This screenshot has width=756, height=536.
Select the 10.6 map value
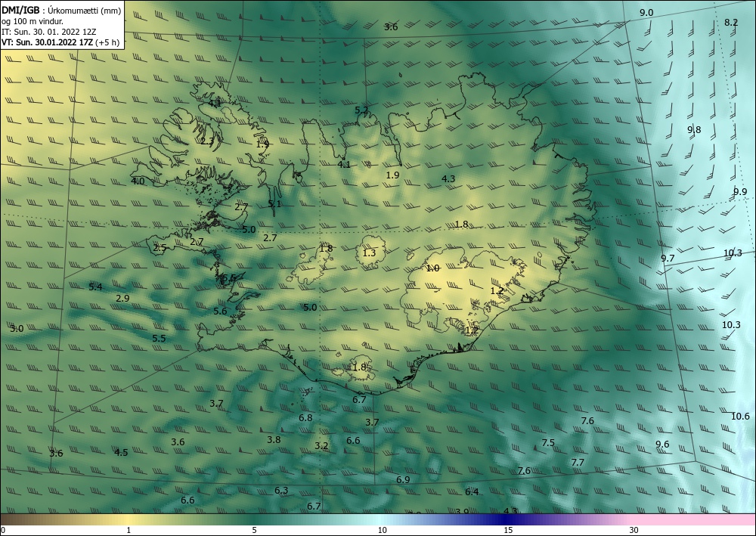pyautogui.click(x=740, y=417)
